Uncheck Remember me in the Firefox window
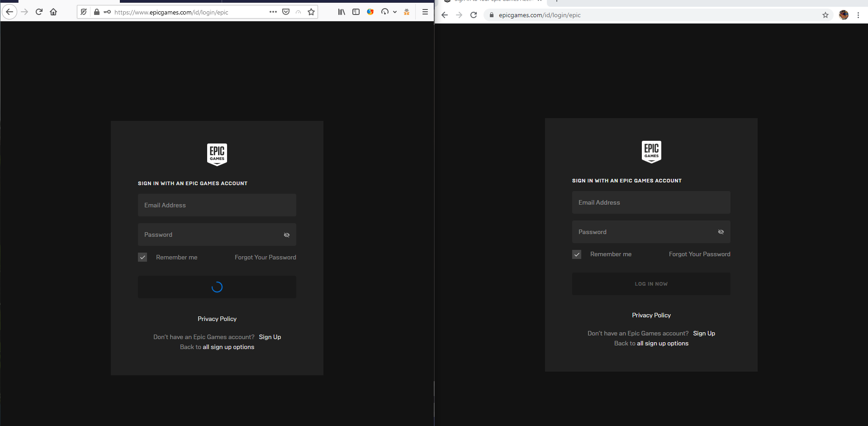Viewport: 868px width, 426px height. (142, 257)
